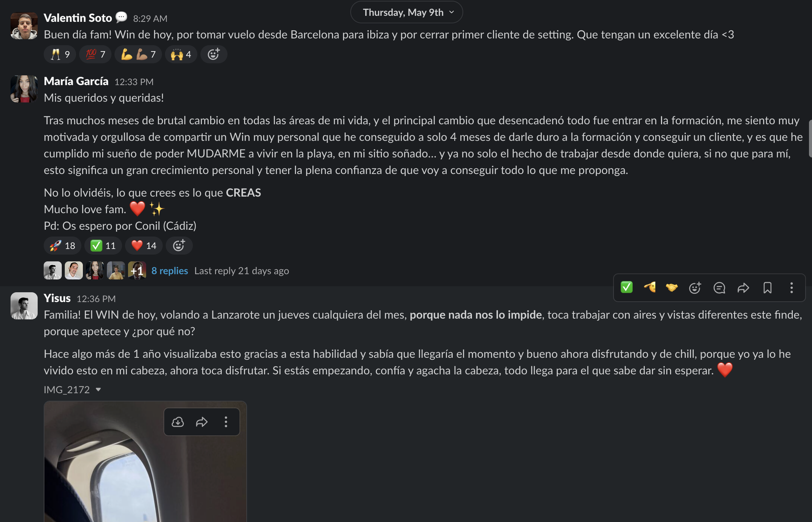The width and height of the screenshot is (812, 522).
Task: Share the IMG_2172 image file
Action: 202,422
